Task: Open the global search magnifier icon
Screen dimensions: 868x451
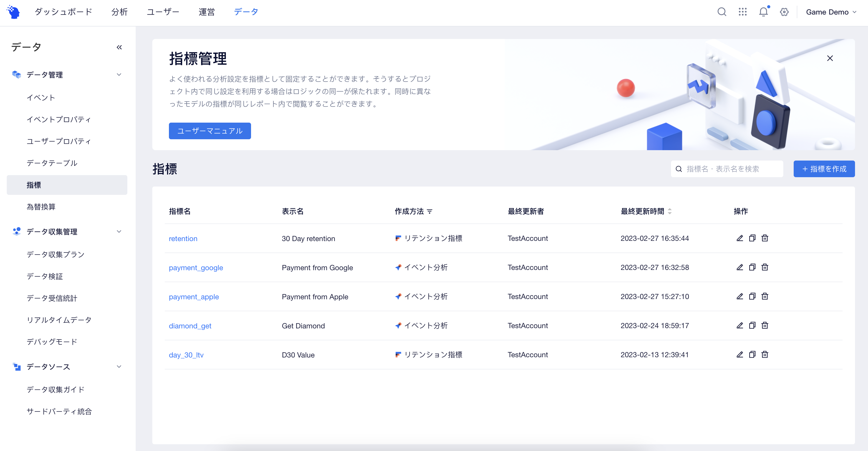Action: 721,12
